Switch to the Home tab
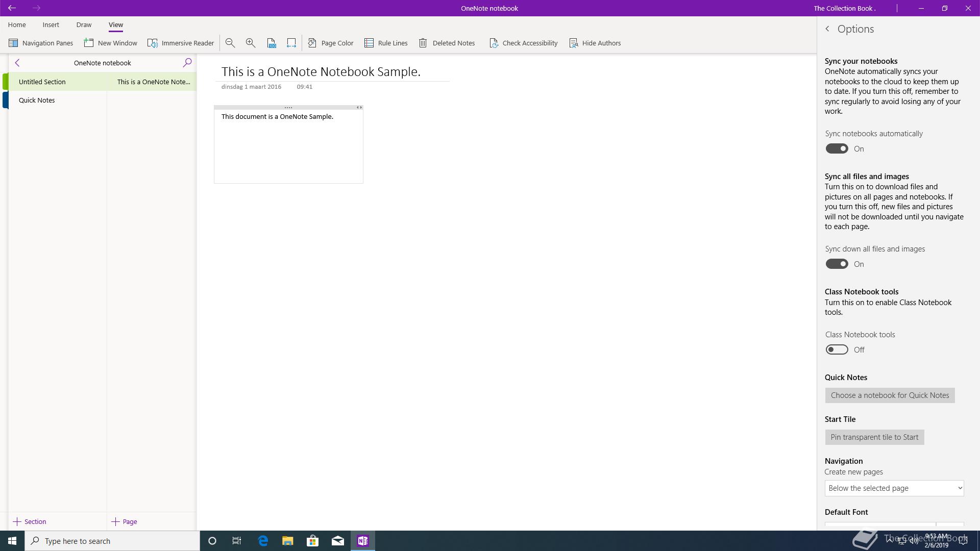Screen dimensions: 980x551 17,24
